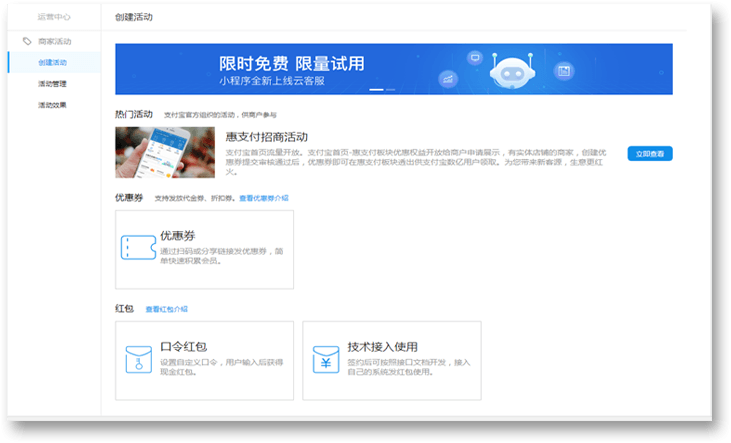The width and height of the screenshot is (731, 443).
Task: Click banner subtitle 小程序全新上线云客服
Action: click(x=272, y=81)
